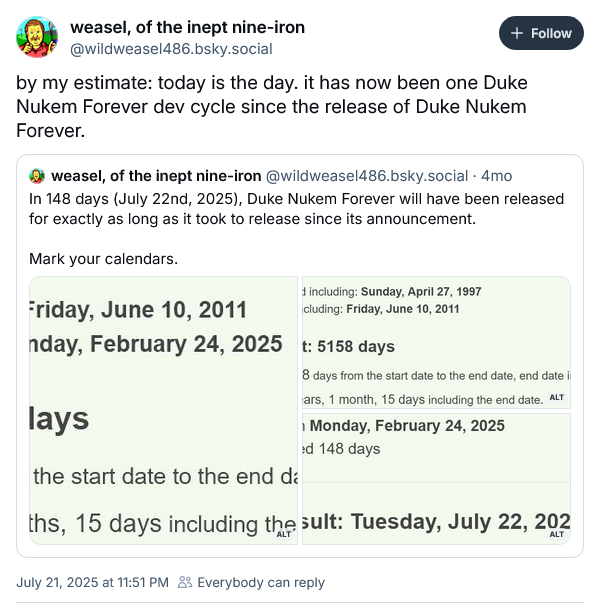Open the Friday, June 10, 2011 image
Viewport: 600px width, 603px height.
pyautogui.click(x=163, y=410)
